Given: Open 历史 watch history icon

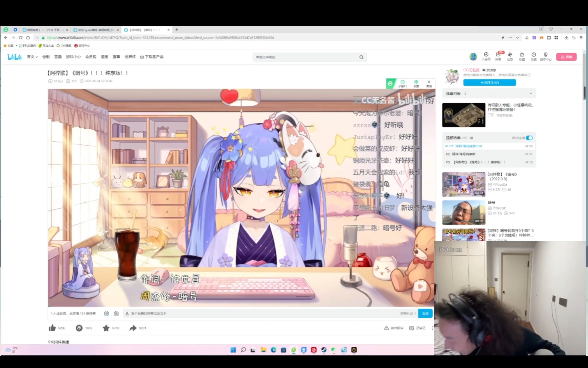Looking at the screenshot, I should click(x=534, y=57).
